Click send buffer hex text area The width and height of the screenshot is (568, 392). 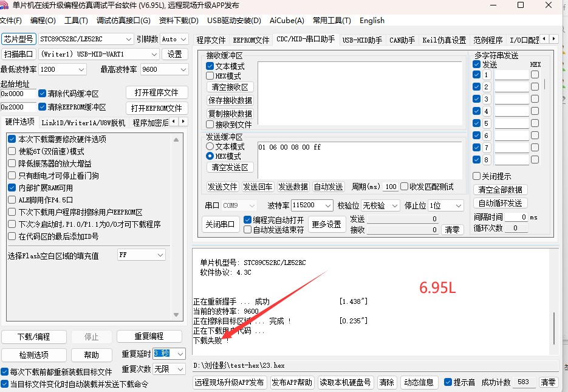click(x=360, y=160)
